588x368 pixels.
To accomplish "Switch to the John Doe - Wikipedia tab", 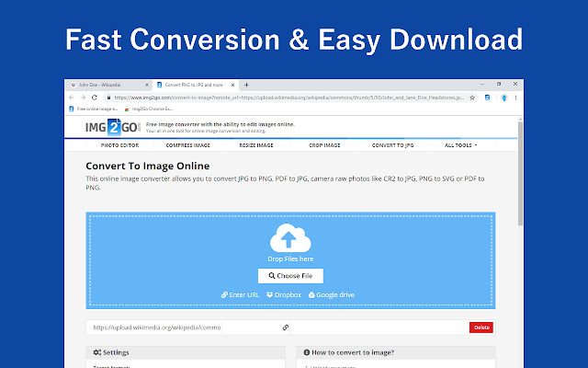I will 106,85.
